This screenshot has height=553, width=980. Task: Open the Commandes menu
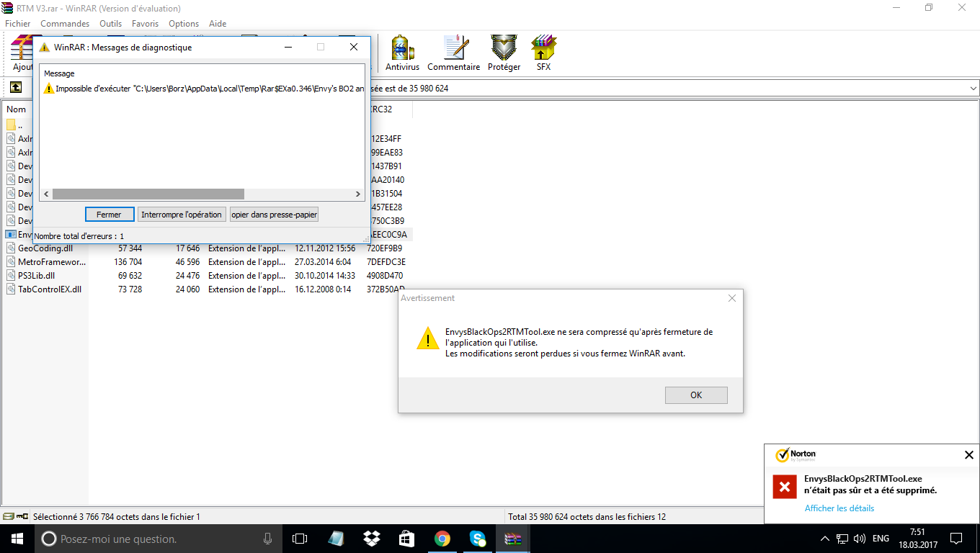[65, 24]
